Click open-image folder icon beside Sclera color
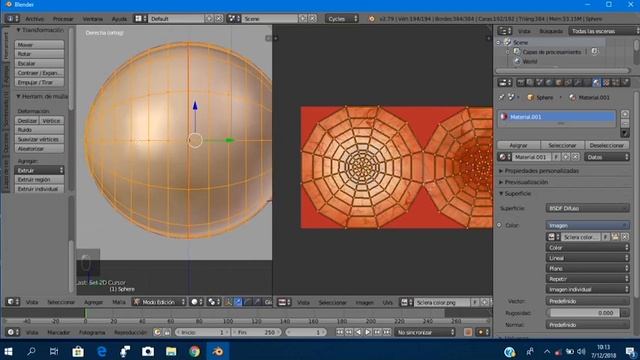Screen dimensions: 640x360 (x=616, y=237)
